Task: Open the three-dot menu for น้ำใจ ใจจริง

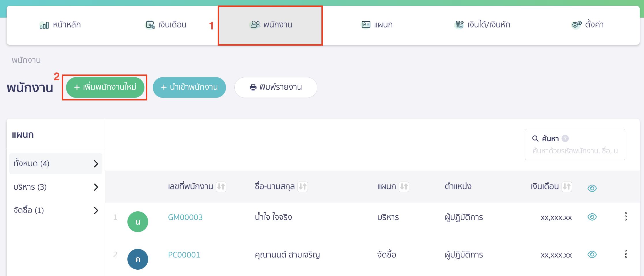Action: [625, 217]
